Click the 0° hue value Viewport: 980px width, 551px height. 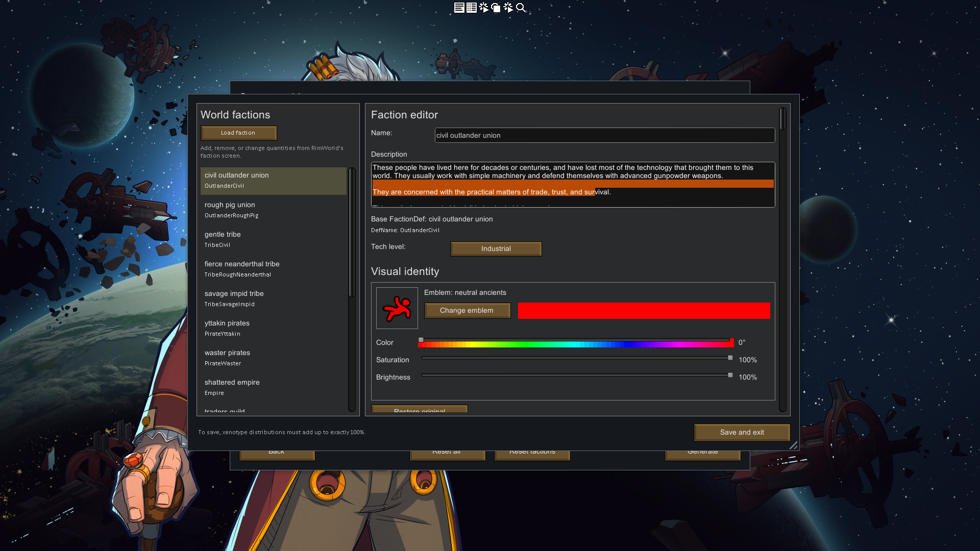[x=742, y=342]
